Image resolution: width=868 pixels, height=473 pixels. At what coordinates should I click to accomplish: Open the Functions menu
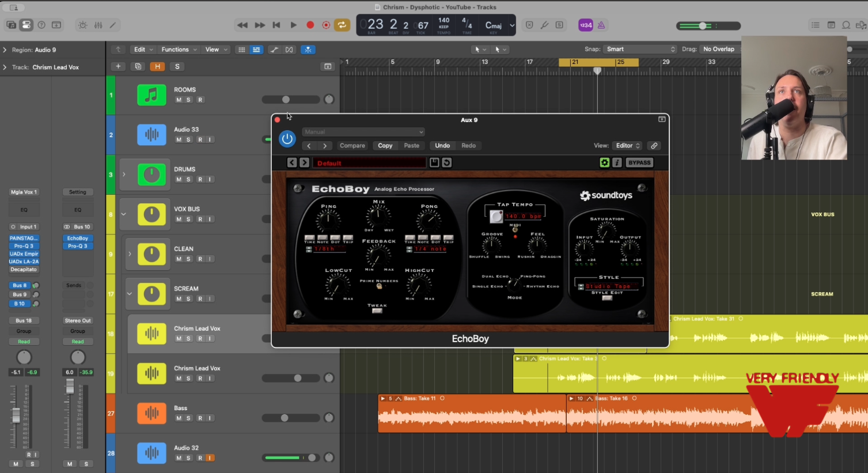pos(179,50)
